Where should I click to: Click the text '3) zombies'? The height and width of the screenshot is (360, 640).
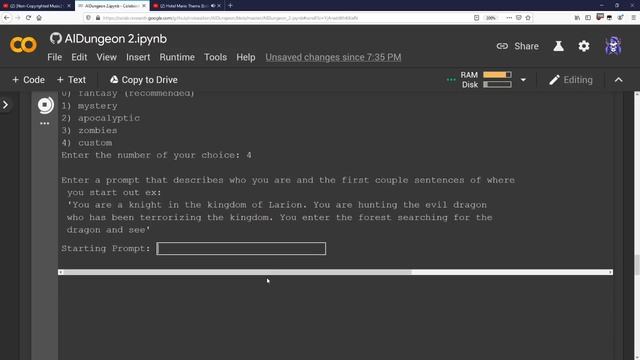coord(89,131)
